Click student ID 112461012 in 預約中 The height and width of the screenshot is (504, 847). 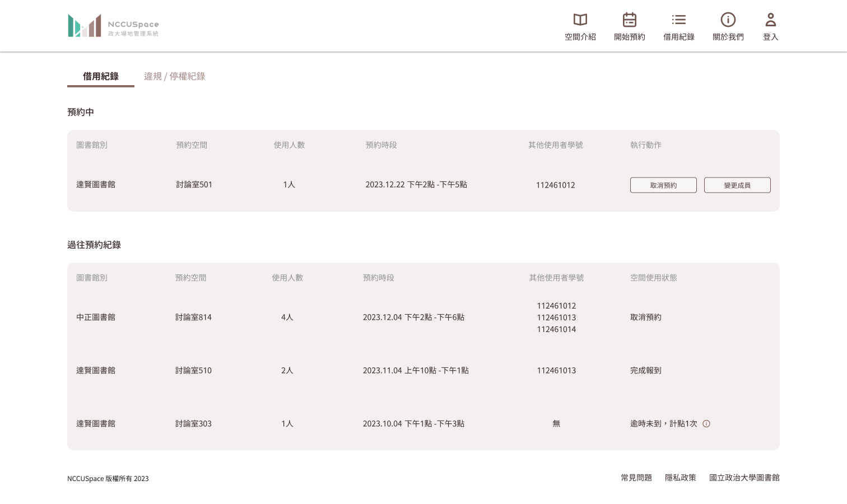(555, 185)
